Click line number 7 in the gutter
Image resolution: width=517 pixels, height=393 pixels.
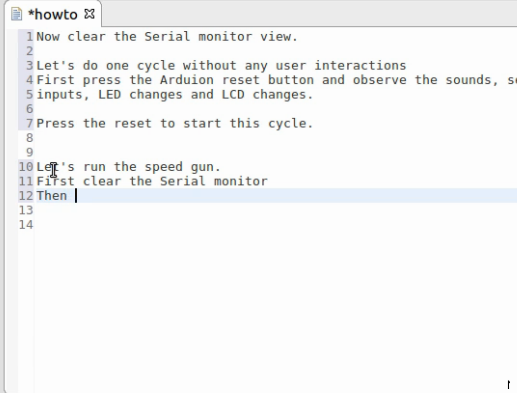30,124
